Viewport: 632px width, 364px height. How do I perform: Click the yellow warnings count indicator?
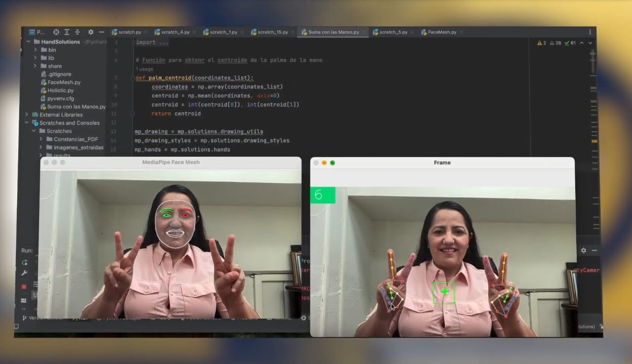[541, 43]
